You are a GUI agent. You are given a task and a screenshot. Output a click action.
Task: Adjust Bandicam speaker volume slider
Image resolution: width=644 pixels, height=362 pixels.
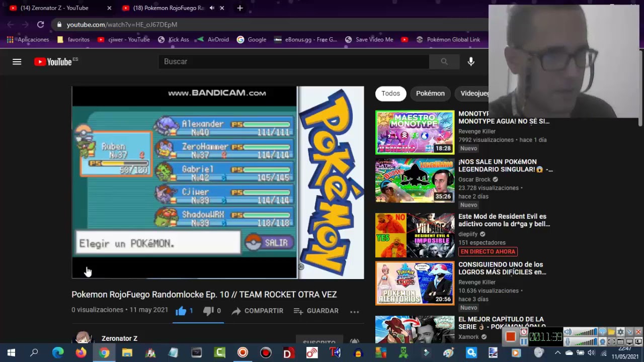pyautogui.click(x=586, y=332)
